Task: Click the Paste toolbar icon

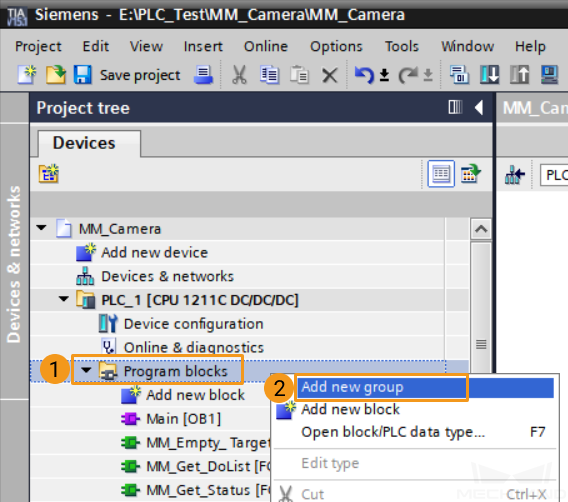Action: 299,75
